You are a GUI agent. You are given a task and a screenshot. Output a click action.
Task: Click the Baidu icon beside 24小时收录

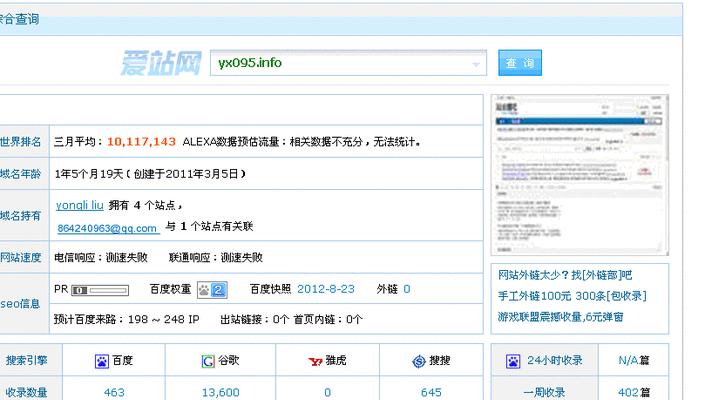513,361
